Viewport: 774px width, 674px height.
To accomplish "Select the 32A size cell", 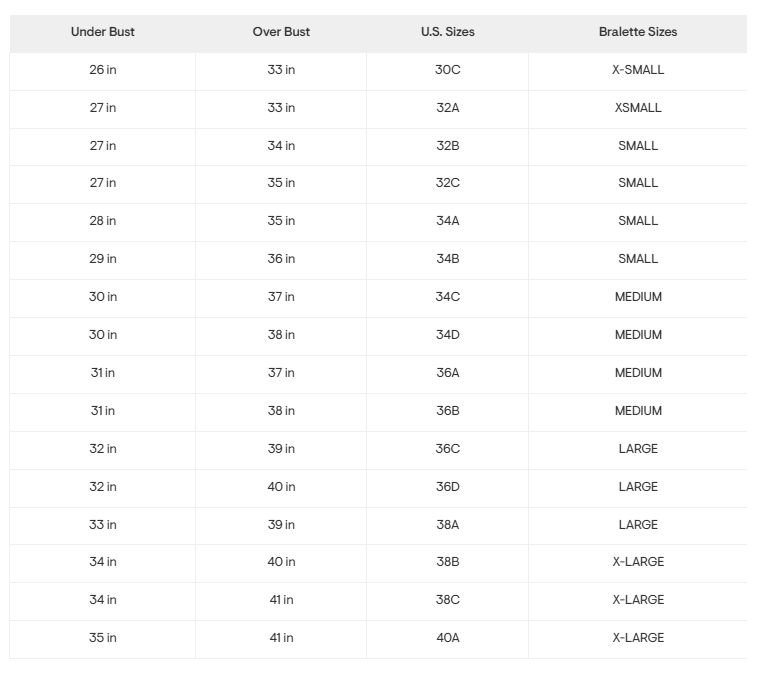I will 447,108.
